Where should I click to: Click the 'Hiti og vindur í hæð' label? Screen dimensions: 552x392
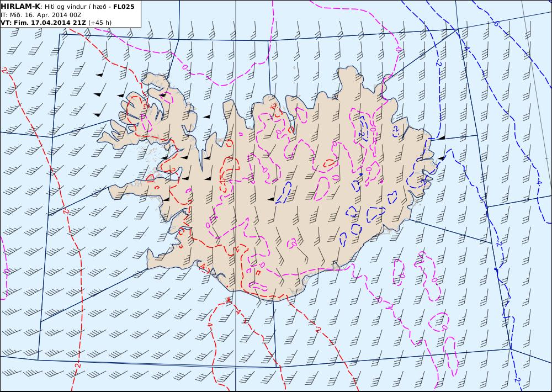coord(75,7)
